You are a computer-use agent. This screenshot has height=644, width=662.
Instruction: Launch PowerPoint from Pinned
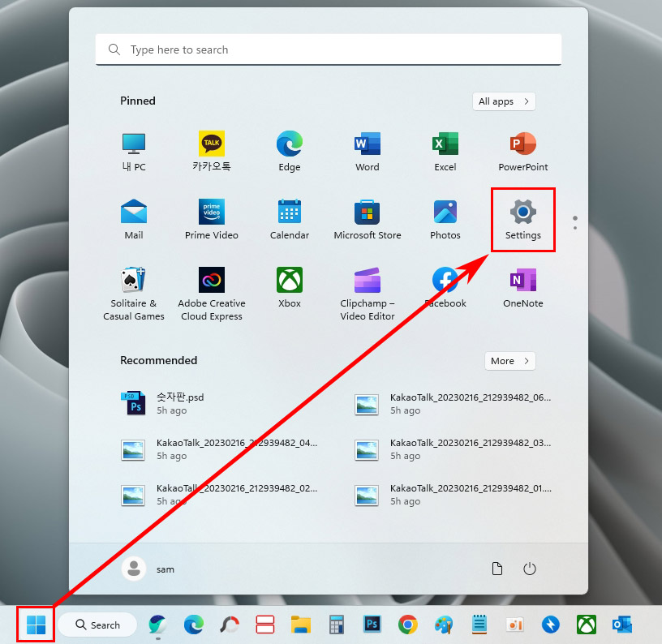tap(522, 152)
